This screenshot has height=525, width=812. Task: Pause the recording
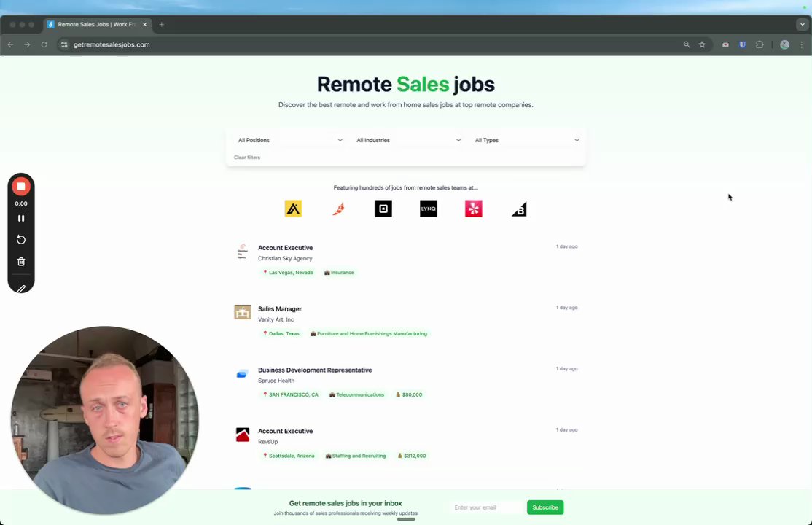(x=21, y=218)
